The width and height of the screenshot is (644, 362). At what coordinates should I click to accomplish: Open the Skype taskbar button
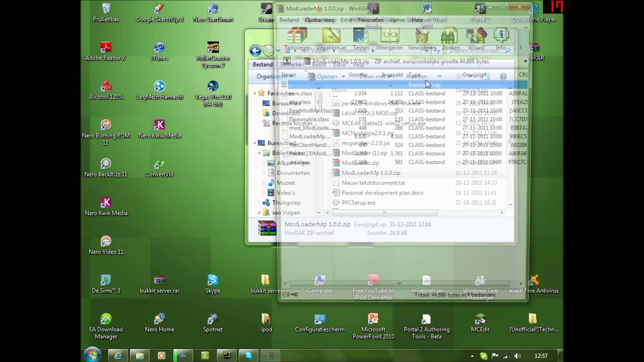248,355
